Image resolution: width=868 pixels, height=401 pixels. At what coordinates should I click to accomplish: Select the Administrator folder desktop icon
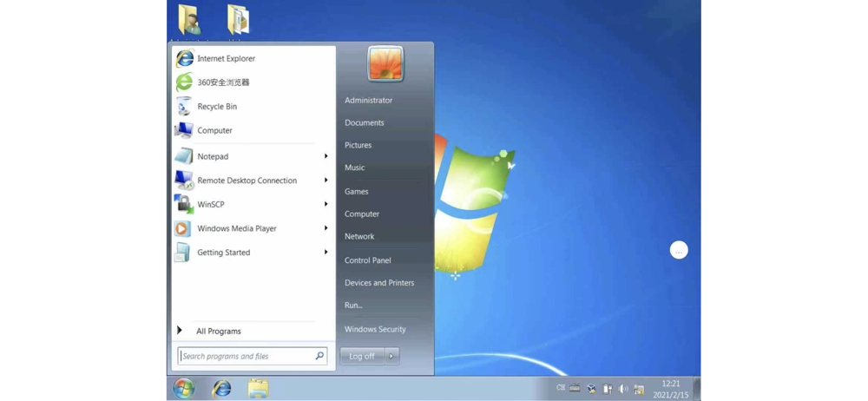190,21
